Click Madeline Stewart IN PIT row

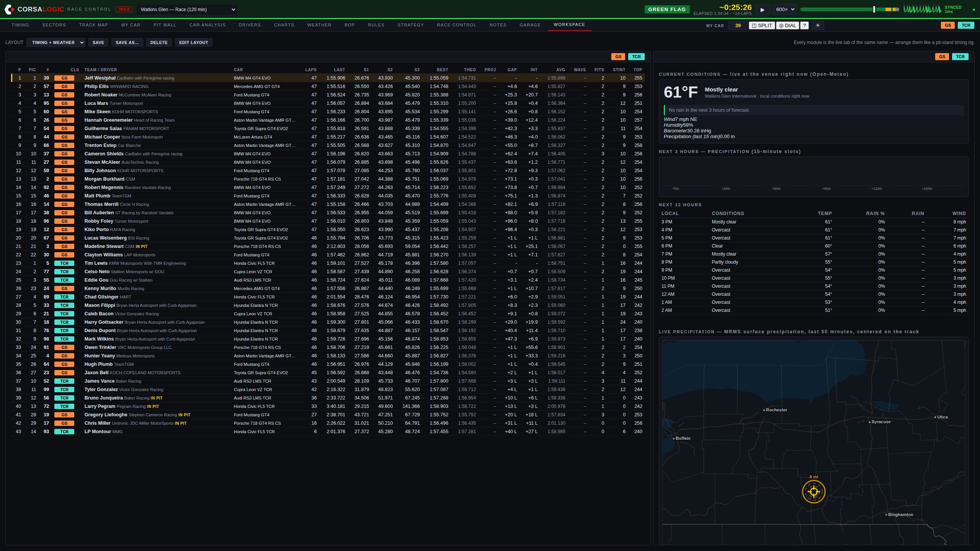click(328, 246)
